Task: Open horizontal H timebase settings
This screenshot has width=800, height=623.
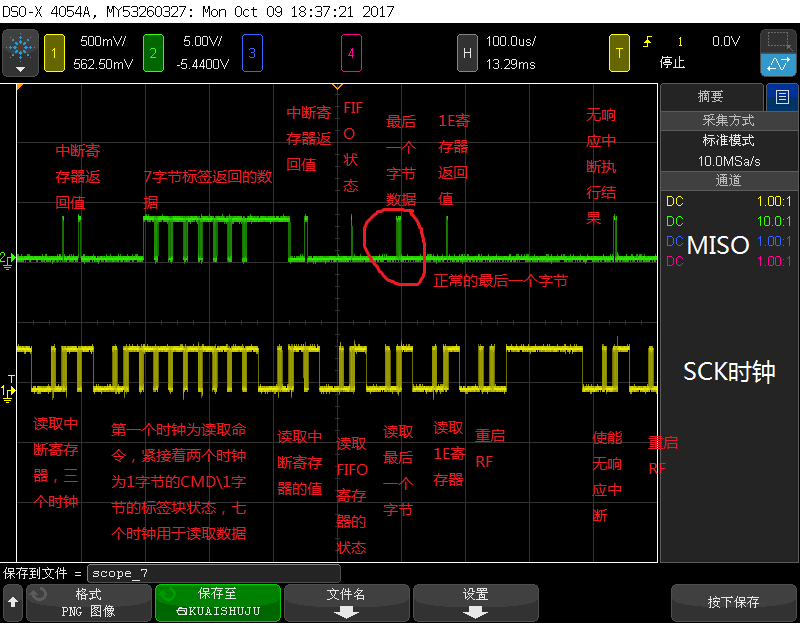Action: (467, 53)
